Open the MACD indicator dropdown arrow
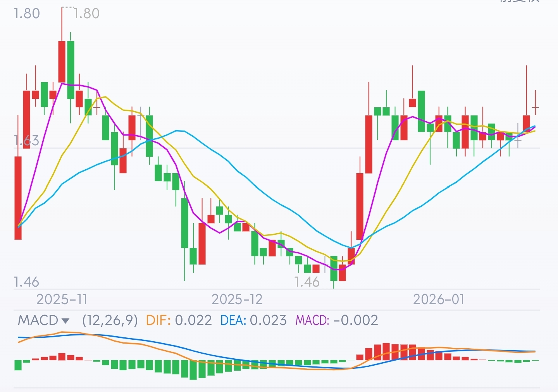Screen dimensions: 558x392 (65, 321)
